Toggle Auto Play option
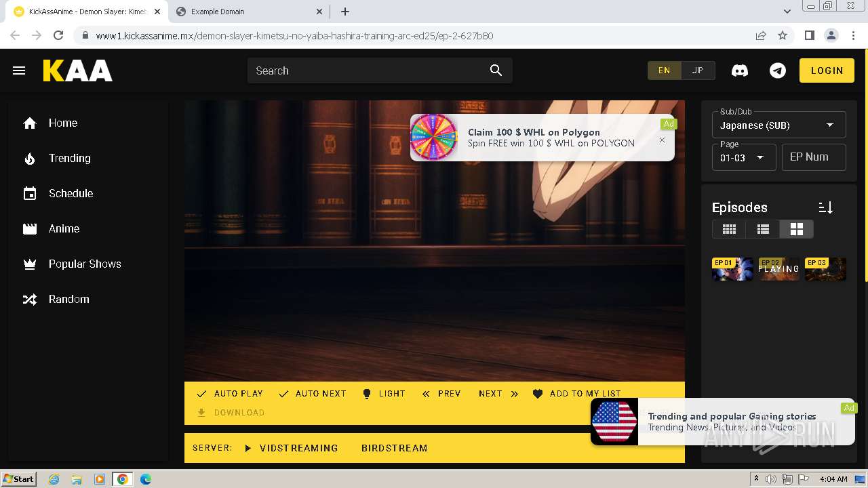This screenshot has width=868, height=488. click(x=230, y=394)
